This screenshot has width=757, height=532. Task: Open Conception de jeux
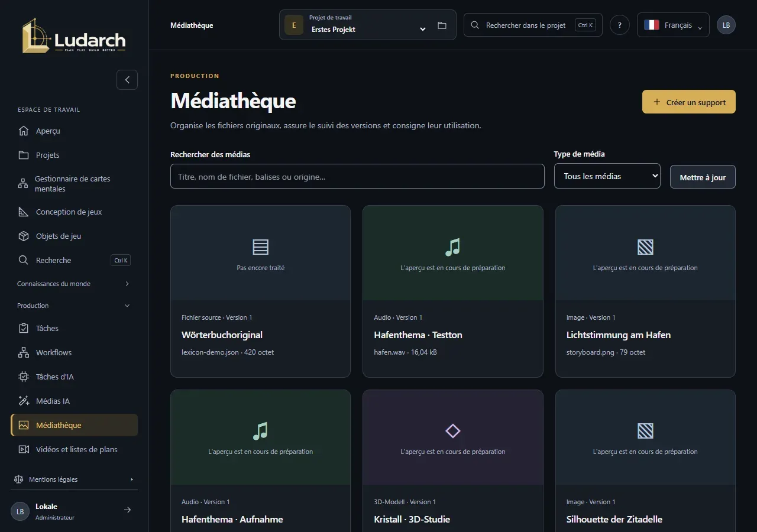pyautogui.click(x=74, y=212)
